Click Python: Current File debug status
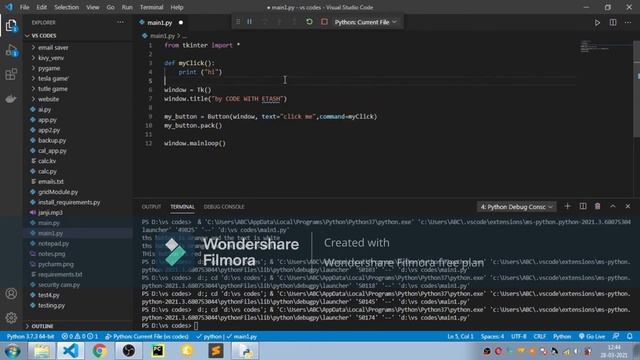Viewport: 640px width, 360px height. pyautogui.click(x=147, y=336)
